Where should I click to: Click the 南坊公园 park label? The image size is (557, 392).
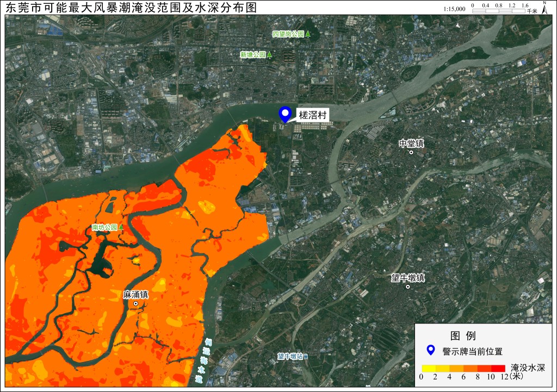click(x=104, y=227)
